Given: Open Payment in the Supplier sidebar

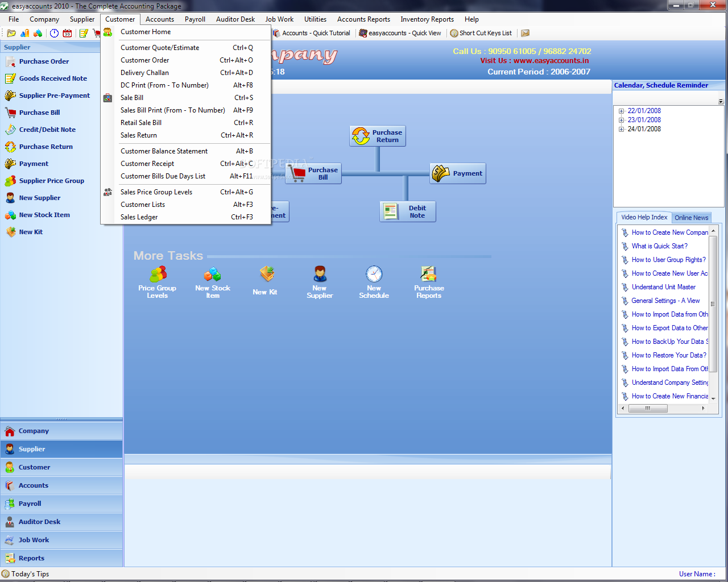Looking at the screenshot, I should (x=34, y=164).
